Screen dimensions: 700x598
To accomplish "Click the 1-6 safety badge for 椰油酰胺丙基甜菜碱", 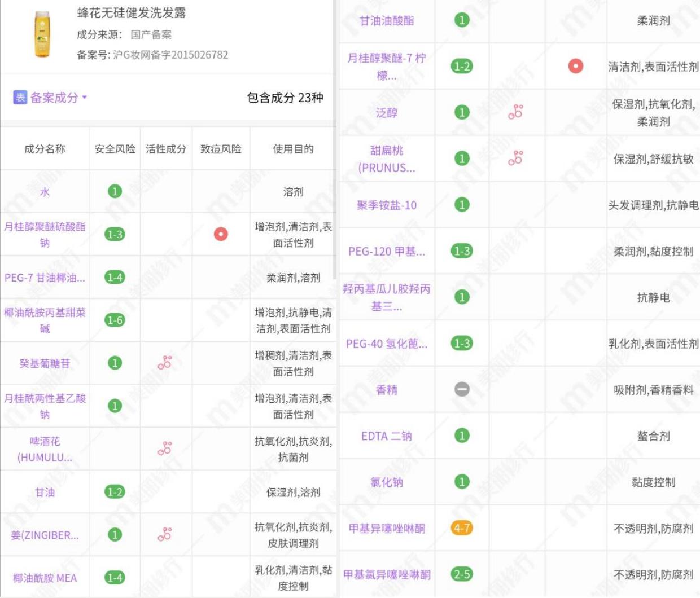I will click(115, 320).
